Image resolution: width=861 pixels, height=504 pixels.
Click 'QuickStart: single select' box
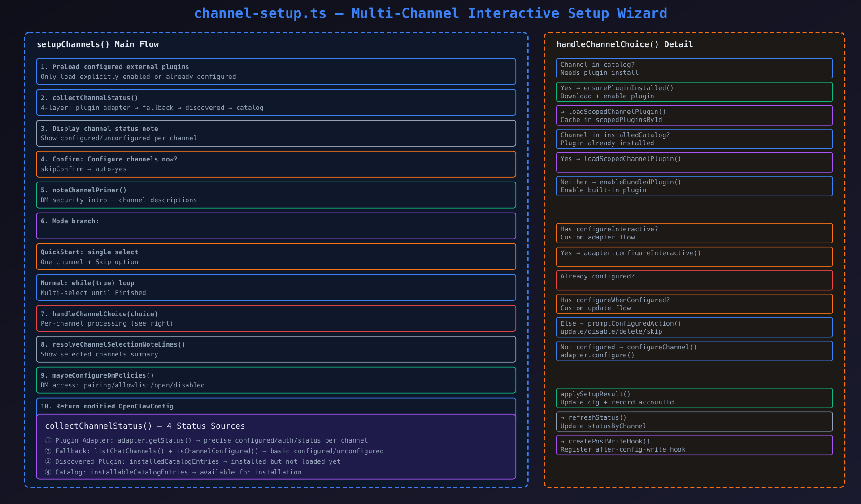(276, 256)
